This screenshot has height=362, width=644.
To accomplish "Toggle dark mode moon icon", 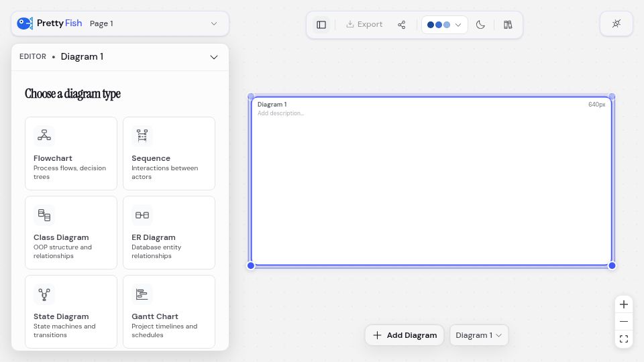I will coord(480,25).
